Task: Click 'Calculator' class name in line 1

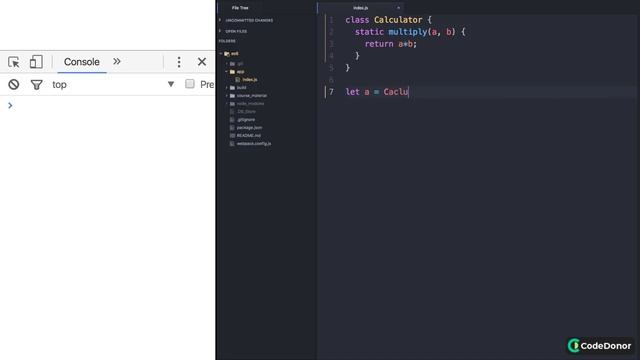Action: coord(398,20)
